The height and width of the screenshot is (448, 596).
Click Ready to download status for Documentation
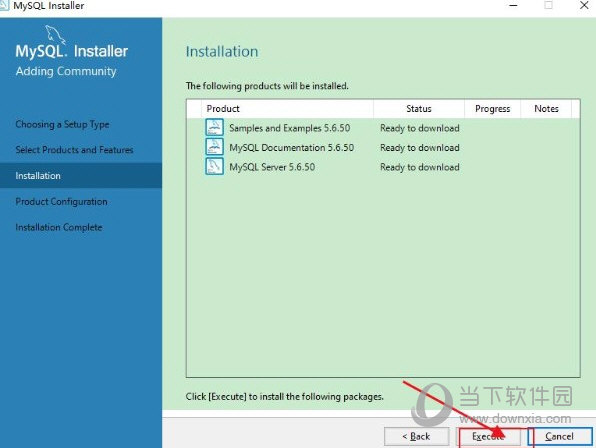(420, 147)
